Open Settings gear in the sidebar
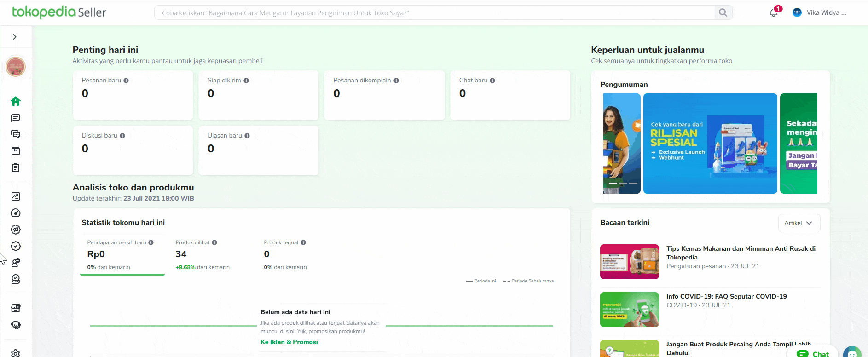The image size is (868, 357). 16,353
